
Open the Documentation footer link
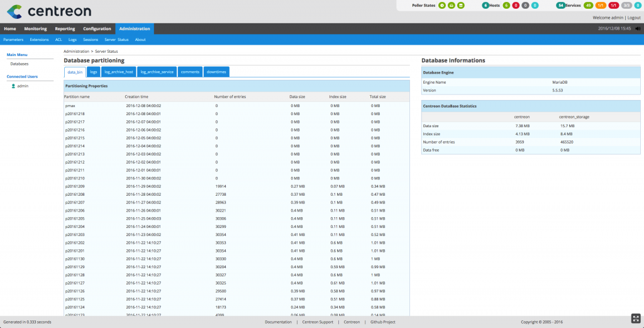click(x=279, y=322)
